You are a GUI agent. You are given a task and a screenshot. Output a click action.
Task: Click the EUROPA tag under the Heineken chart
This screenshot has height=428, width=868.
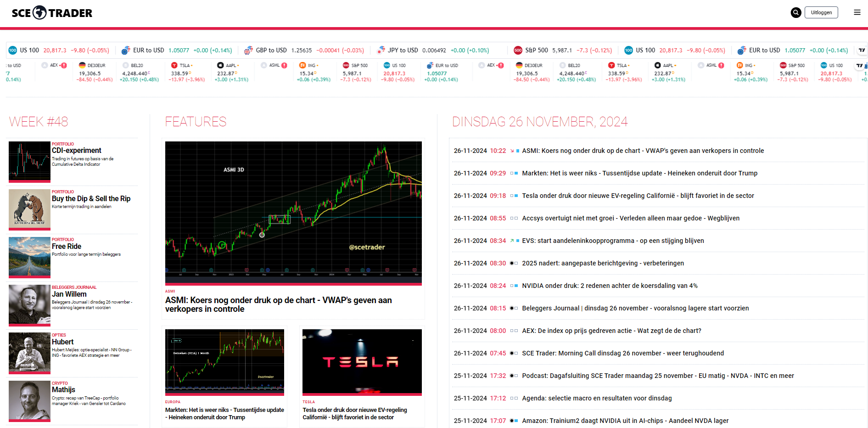(x=173, y=402)
